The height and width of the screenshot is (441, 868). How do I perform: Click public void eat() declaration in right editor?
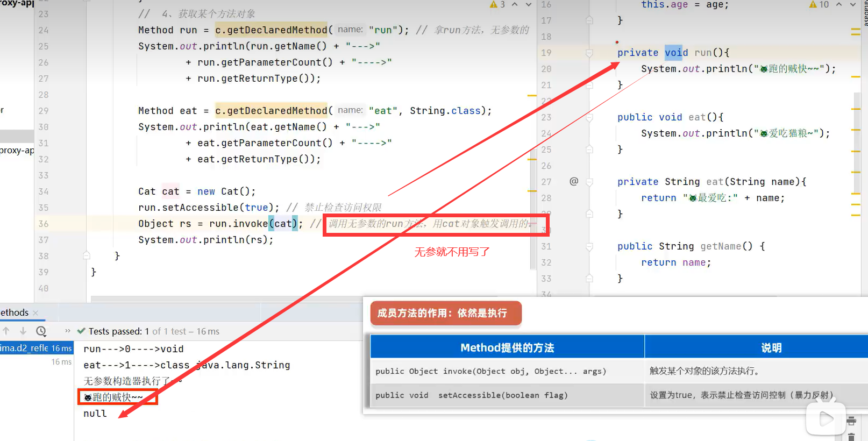(x=670, y=117)
